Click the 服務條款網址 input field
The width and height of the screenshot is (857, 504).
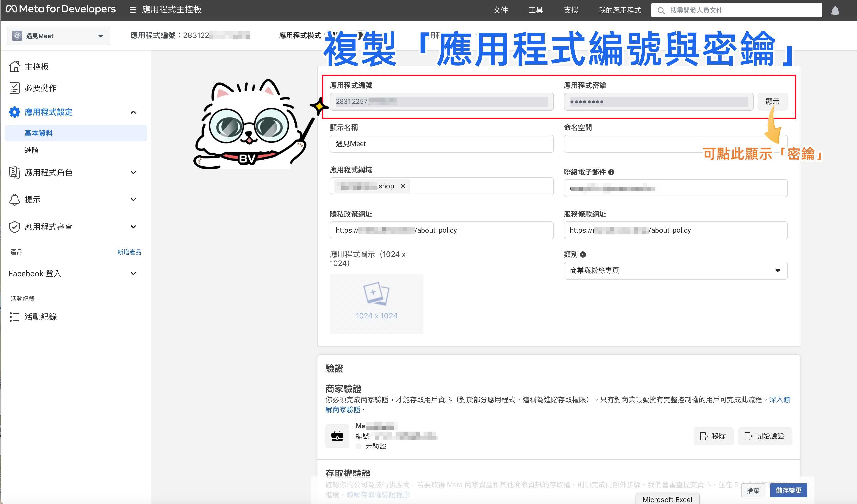pyautogui.click(x=675, y=230)
